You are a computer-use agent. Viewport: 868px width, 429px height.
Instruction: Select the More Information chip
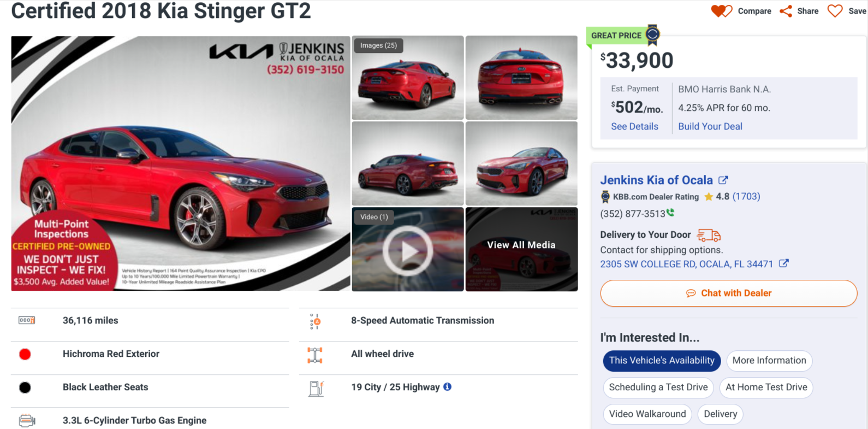tap(769, 361)
